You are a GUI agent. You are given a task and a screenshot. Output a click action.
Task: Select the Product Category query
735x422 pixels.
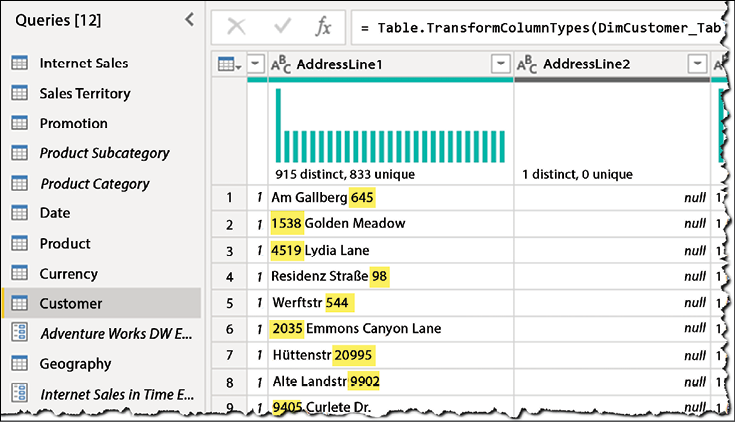(95, 184)
